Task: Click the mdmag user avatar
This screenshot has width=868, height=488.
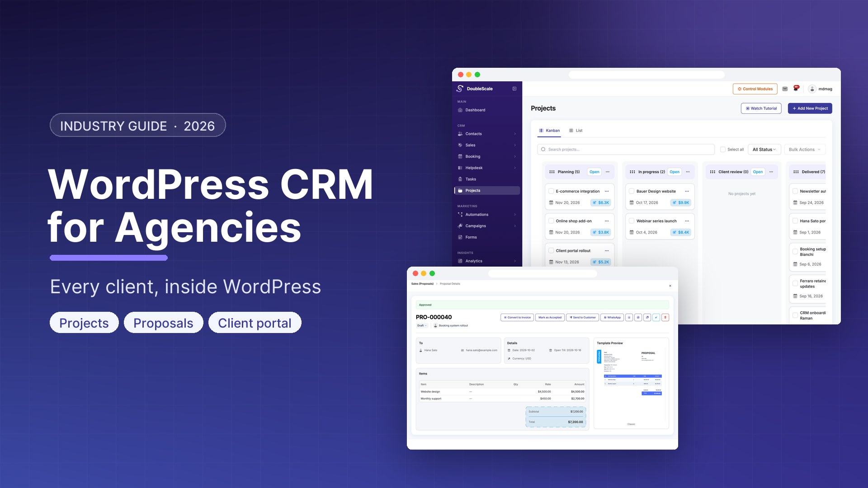Action: coord(812,89)
